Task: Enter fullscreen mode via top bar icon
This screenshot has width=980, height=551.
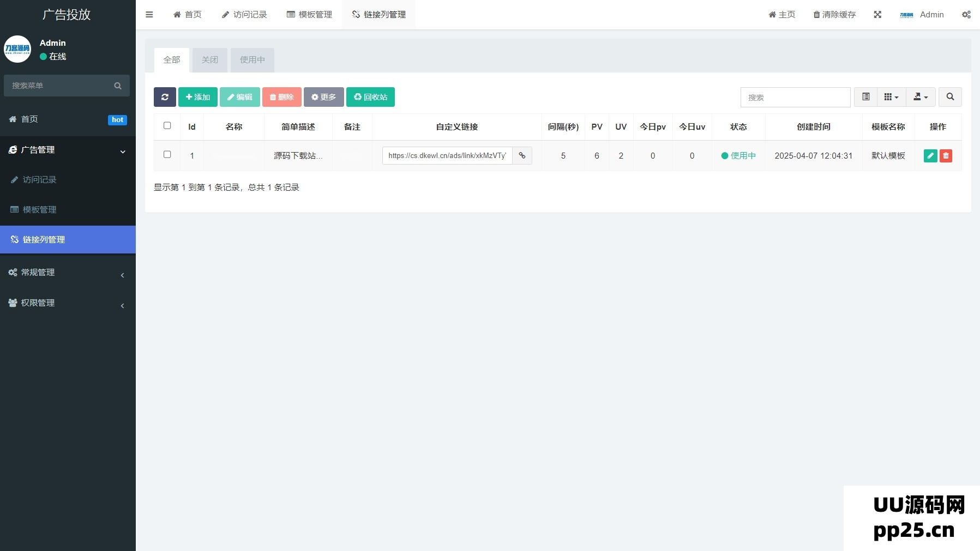Action: 877,15
